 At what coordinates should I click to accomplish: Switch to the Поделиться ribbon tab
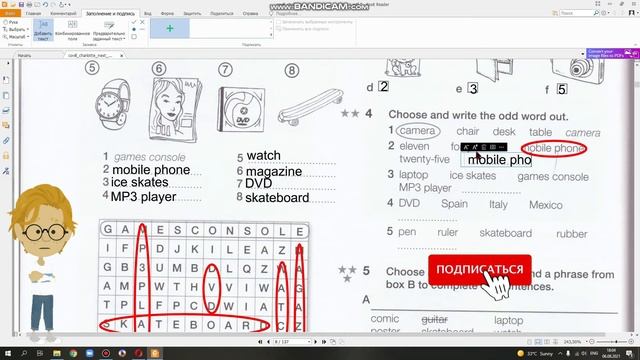click(222, 13)
